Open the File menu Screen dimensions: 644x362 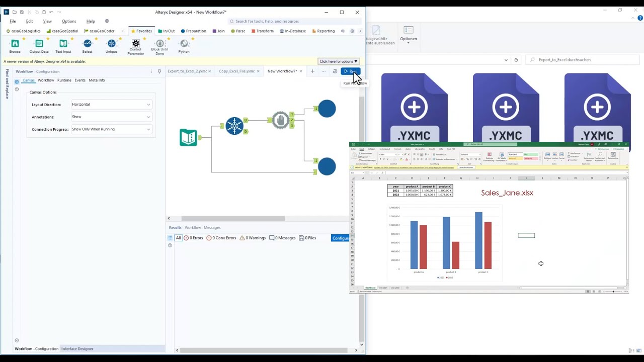coord(13,21)
